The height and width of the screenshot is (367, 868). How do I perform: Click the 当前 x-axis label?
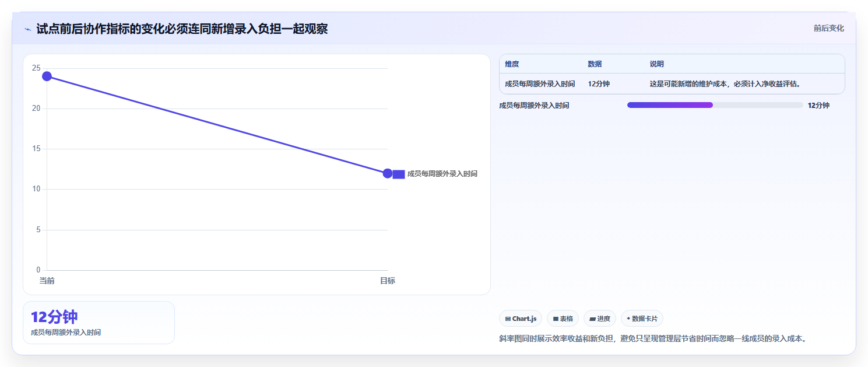tap(47, 281)
